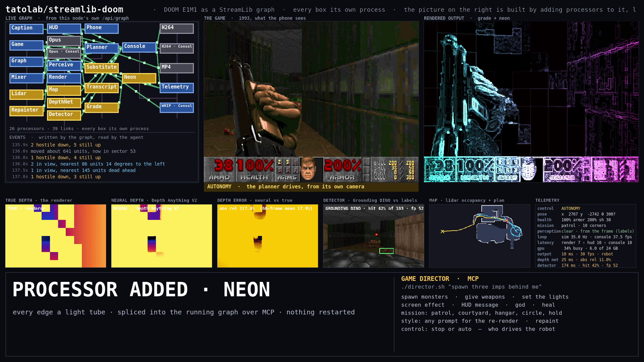644x362 pixels.
Task: Select the DepthNet node
Action: (x=64, y=103)
